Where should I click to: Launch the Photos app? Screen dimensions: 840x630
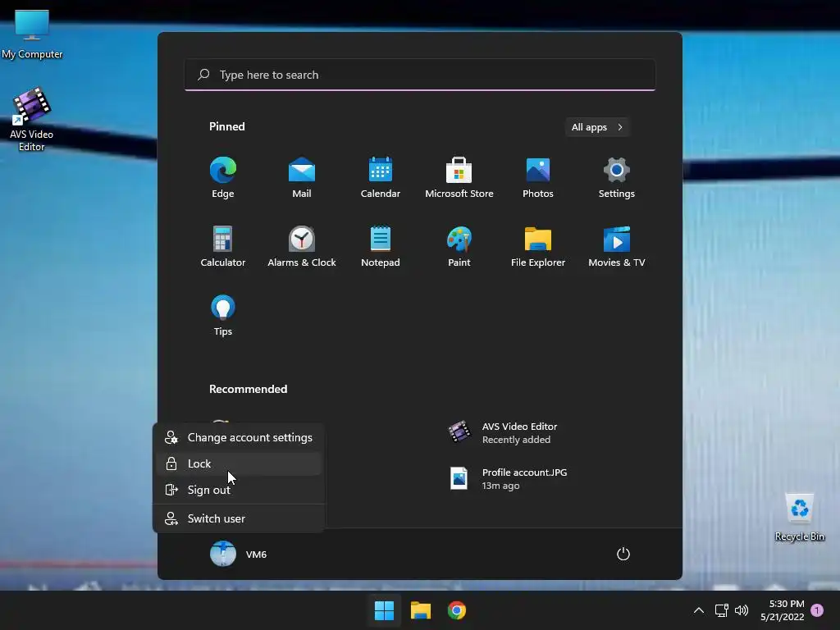pyautogui.click(x=538, y=178)
